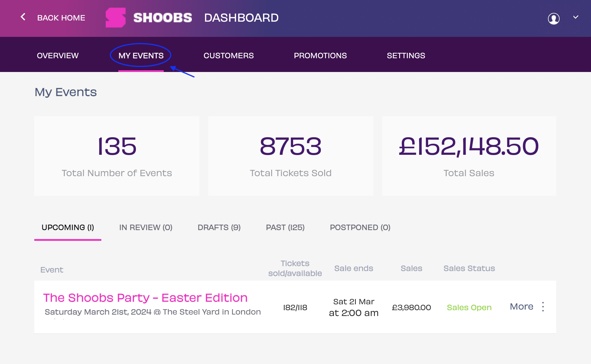591x364 pixels.
Task: Click the Shoobs pink S logo
Action: pos(116,18)
